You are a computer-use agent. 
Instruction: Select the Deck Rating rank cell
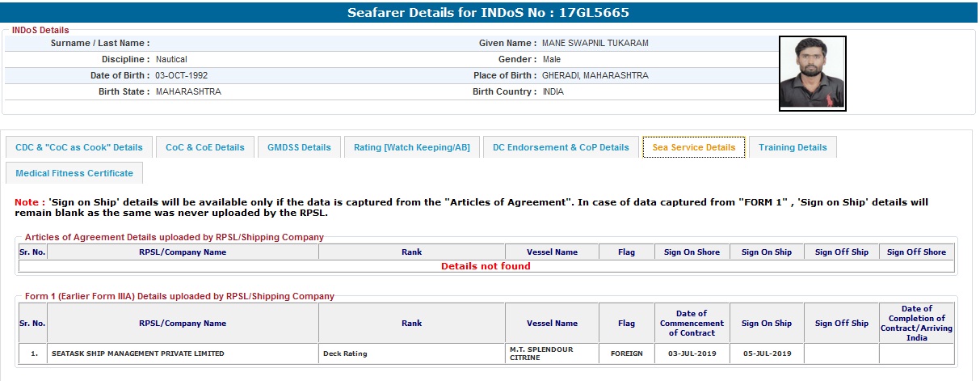click(344, 353)
